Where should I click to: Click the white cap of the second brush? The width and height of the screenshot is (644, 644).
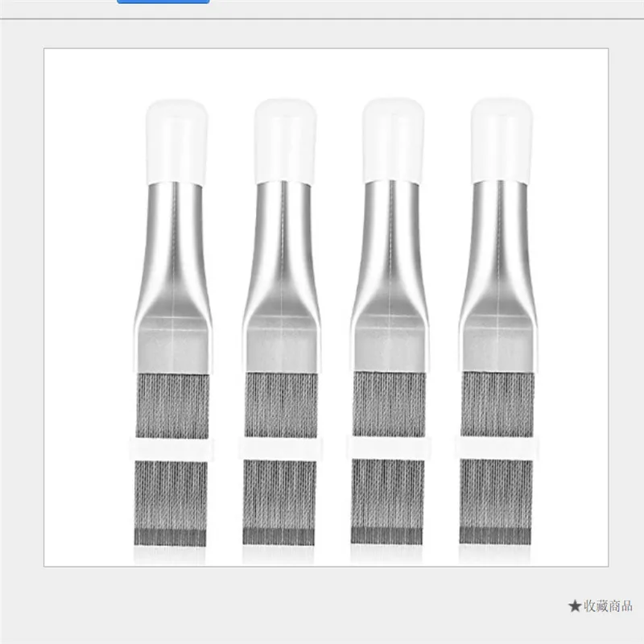[x=285, y=141]
